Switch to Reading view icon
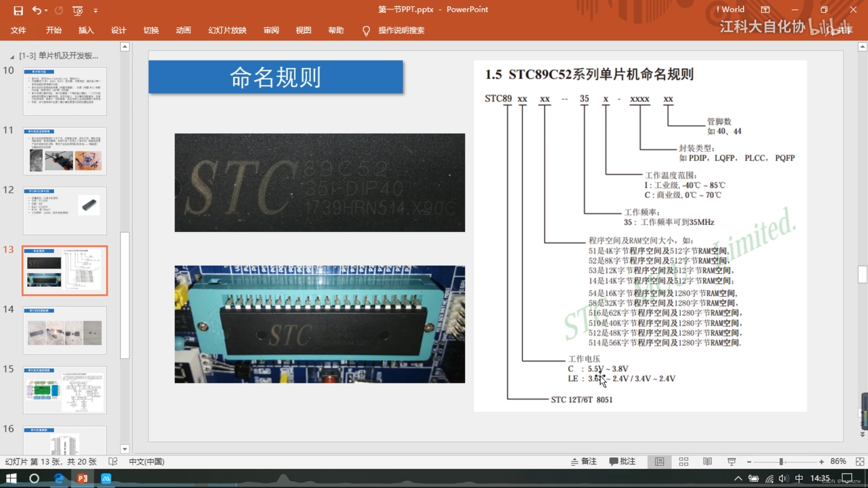Screen dimensions: 868x488 [x=708, y=461]
